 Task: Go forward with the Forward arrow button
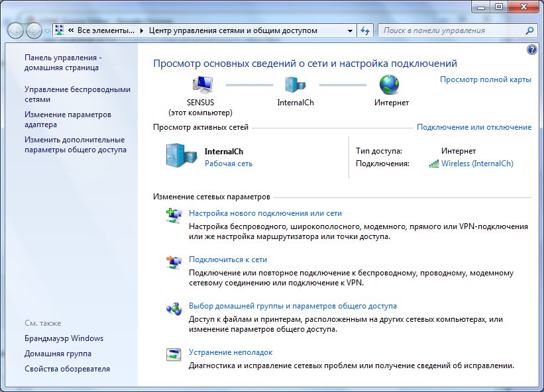pos(34,31)
